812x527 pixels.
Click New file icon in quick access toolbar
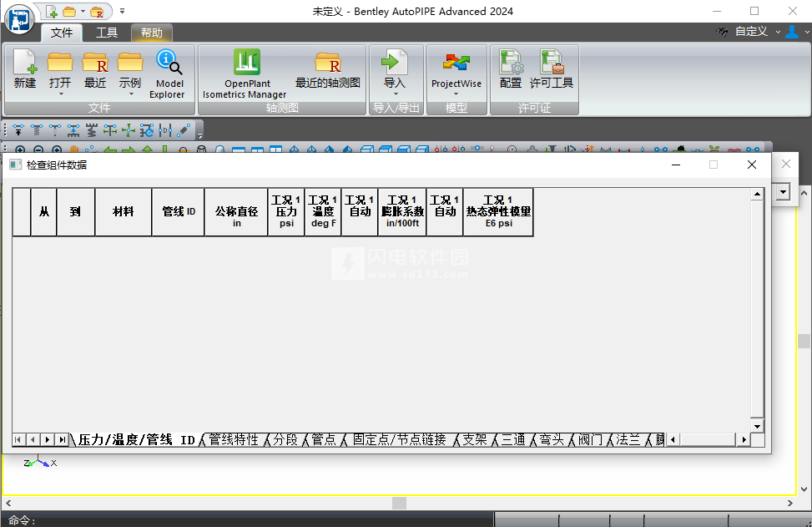click(x=52, y=12)
